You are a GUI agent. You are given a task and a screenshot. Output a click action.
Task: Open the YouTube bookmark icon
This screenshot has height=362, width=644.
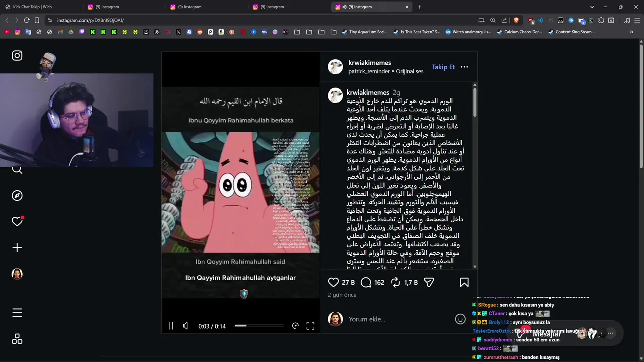coord(7,32)
